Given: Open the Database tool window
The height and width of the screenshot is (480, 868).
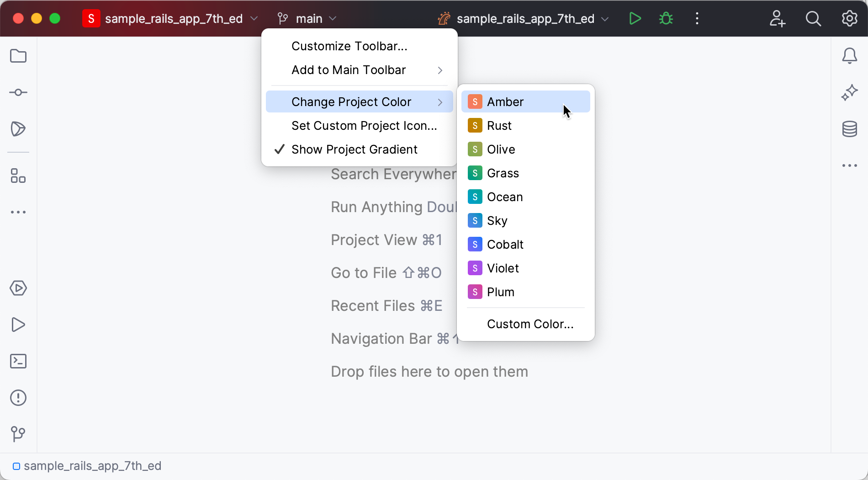Looking at the screenshot, I should 849,128.
